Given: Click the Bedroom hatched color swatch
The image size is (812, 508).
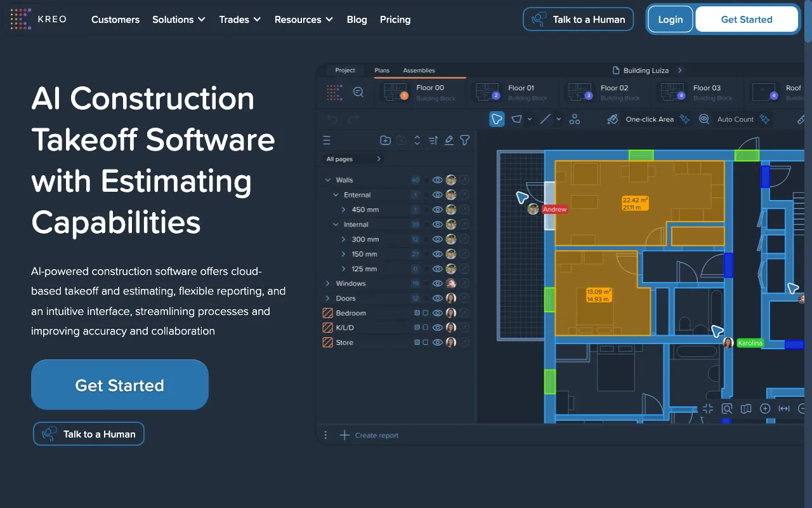Looking at the screenshot, I should pos(327,313).
